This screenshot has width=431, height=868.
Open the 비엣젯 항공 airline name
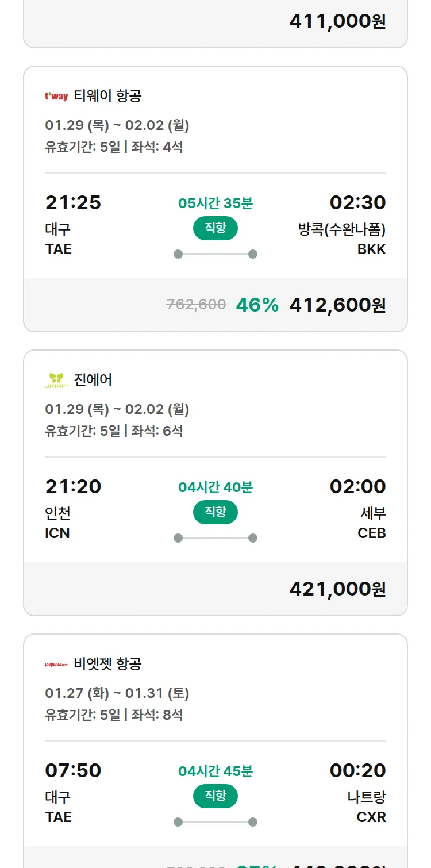107,664
